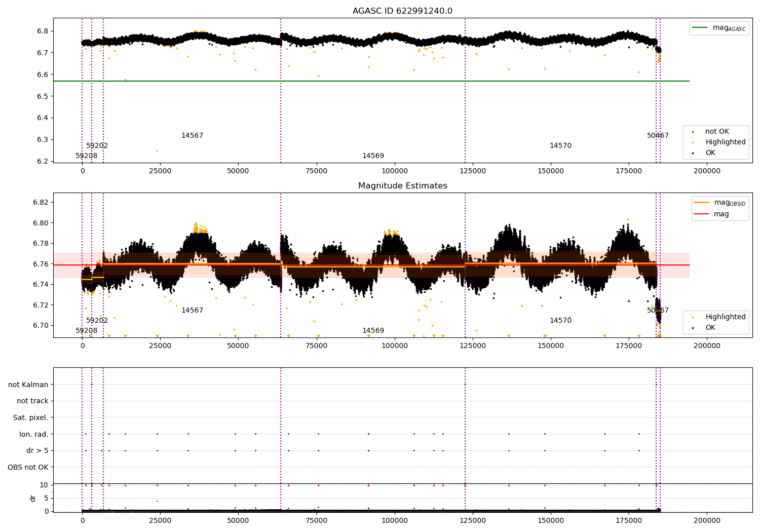Click obsid label 59202 in Magnitude Estimates plot
760x532 pixels.
(97, 321)
